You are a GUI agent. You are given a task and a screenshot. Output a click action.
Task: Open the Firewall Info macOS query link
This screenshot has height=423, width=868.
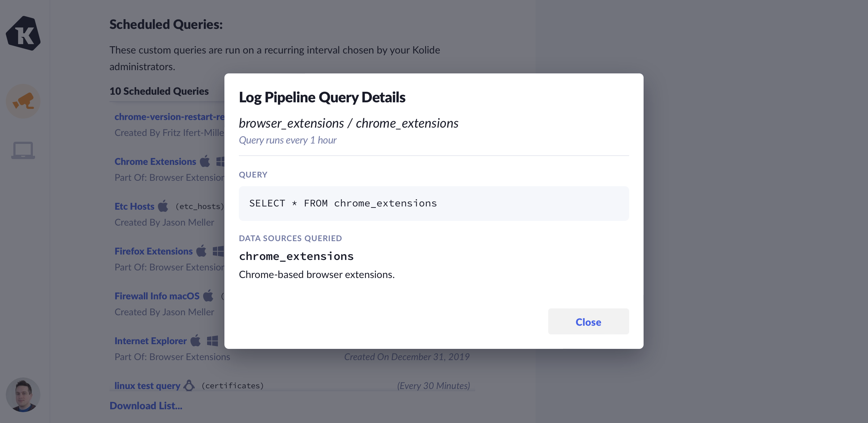pos(157,296)
